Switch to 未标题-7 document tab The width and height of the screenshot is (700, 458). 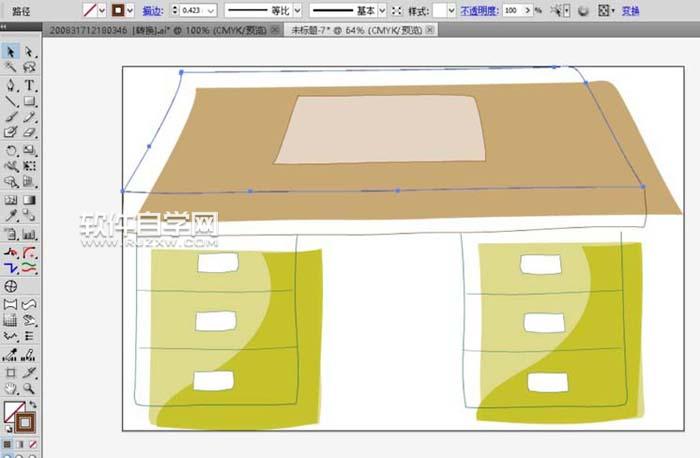point(356,30)
